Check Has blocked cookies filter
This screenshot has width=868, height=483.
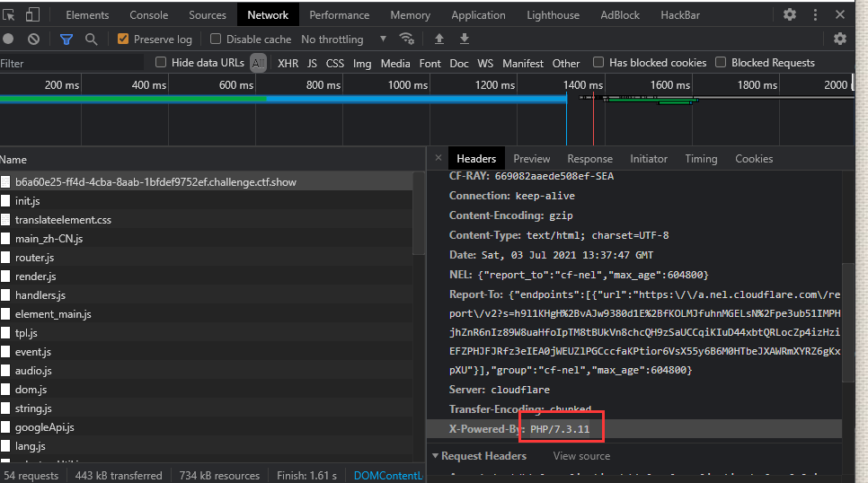[x=598, y=62]
